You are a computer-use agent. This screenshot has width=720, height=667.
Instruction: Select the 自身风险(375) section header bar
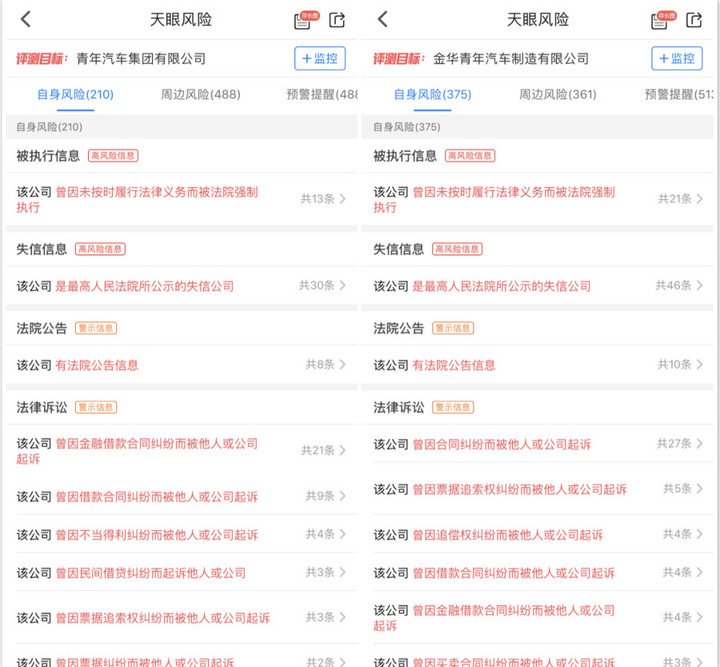tap(538, 127)
